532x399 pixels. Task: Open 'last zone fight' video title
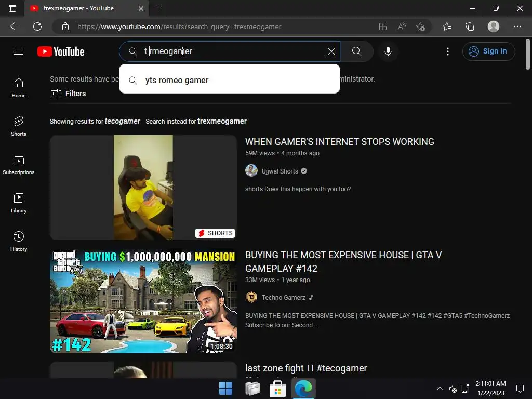(x=306, y=368)
